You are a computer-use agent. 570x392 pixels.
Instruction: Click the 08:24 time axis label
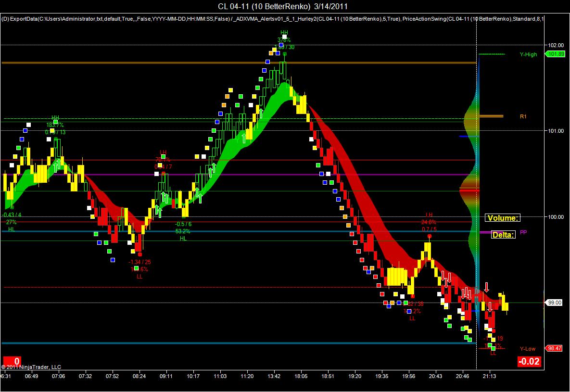click(139, 376)
